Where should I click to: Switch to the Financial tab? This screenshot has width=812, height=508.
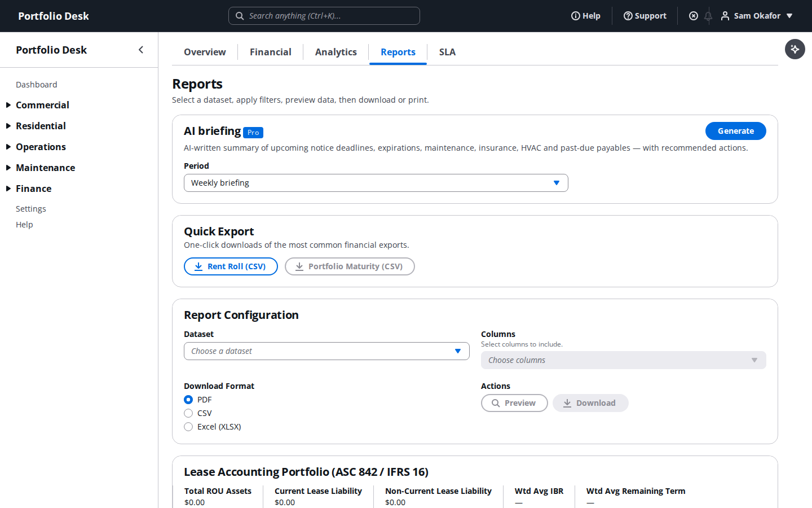click(x=271, y=52)
